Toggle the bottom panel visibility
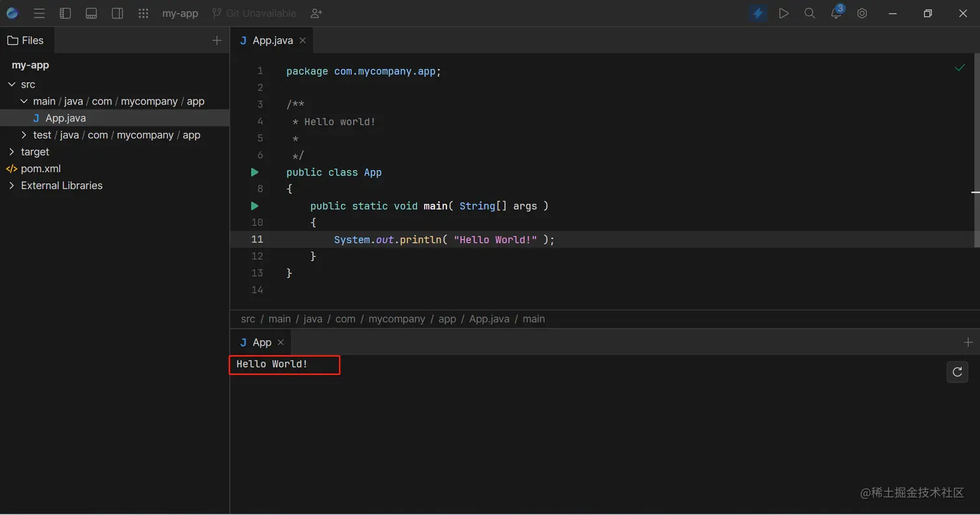The image size is (980, 515). pyautogui.click(x=91, y=13)
